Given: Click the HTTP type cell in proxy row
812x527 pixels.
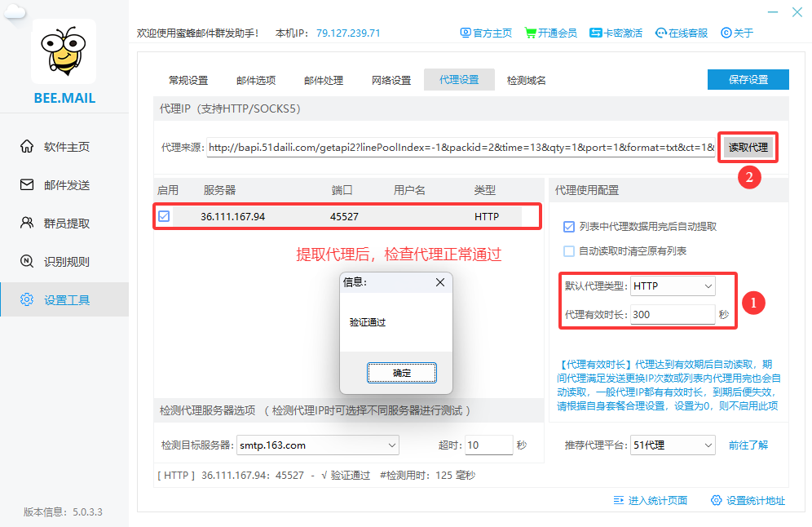Looking at the screenshot, I should (x=487, y=217).
